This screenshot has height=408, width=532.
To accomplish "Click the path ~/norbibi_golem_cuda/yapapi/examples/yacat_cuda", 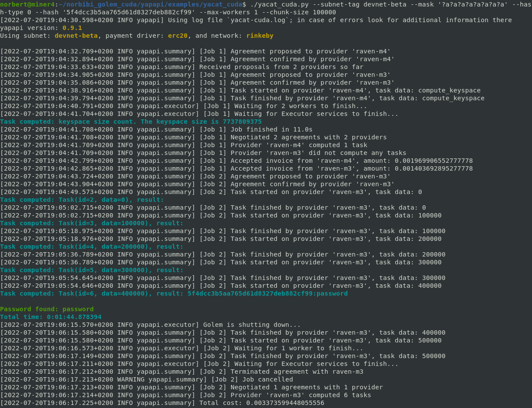I will pos(151,4).
